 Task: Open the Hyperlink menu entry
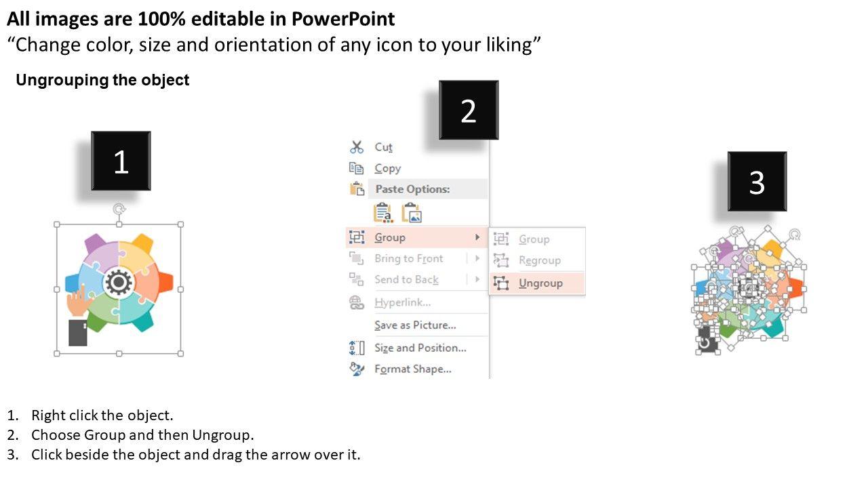(402, 302)
